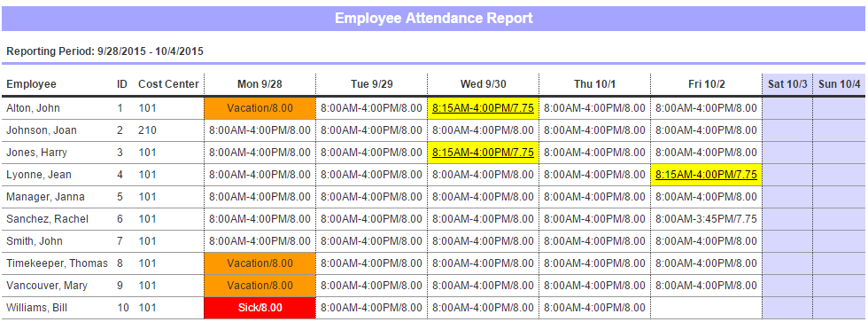Click John Alton's orange Vacation/8.00 cell
The image size is (868, 322).
pos(260,108)
